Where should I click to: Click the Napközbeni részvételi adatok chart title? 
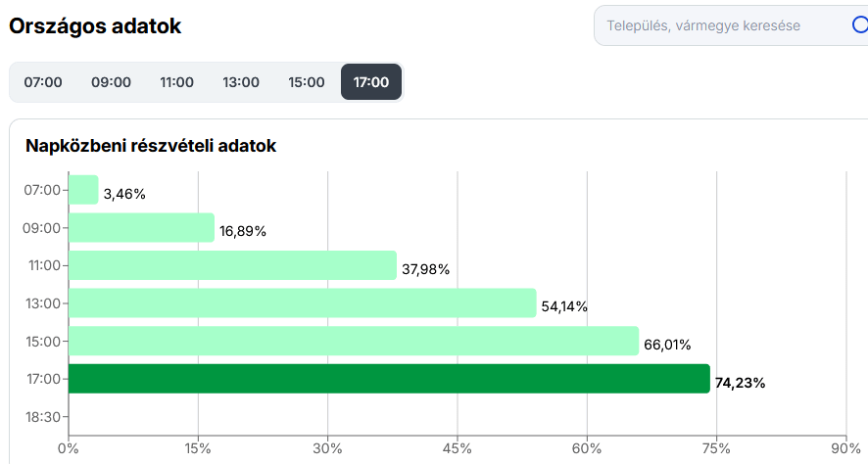point(151,146)
